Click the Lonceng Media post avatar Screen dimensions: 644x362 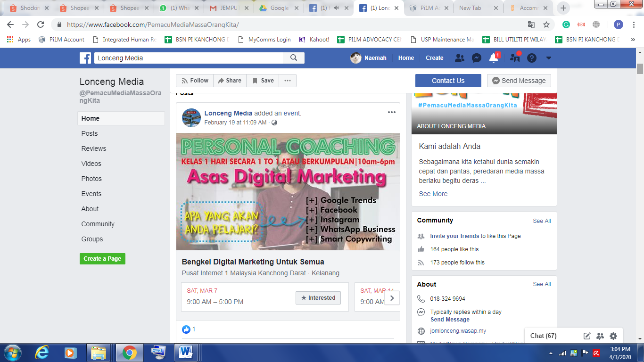[x=191, y=118]
